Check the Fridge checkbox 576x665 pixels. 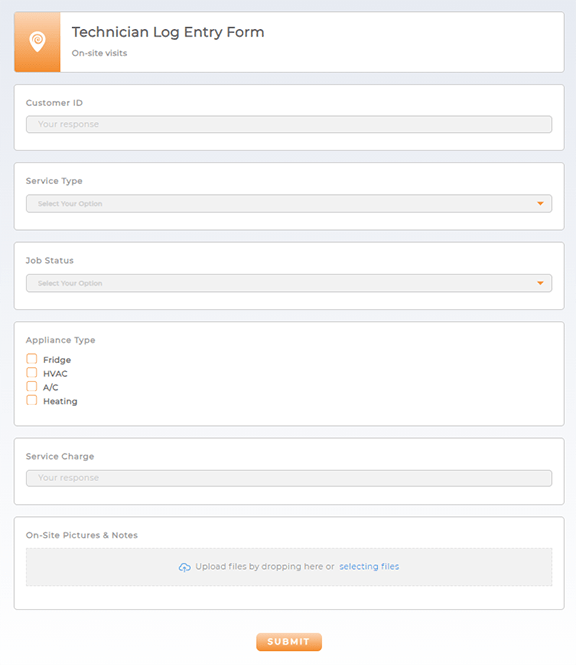pyautogui.click(x=32, y=359)
